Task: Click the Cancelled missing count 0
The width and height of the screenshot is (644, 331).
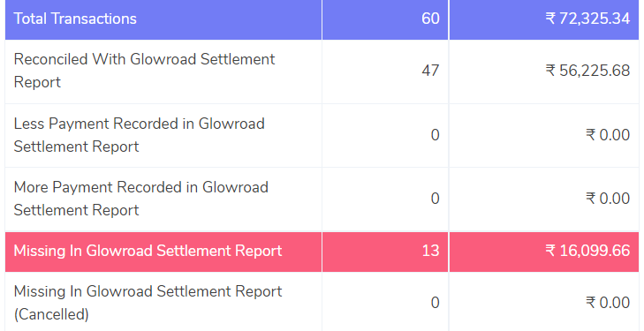Action: point(435,303)
